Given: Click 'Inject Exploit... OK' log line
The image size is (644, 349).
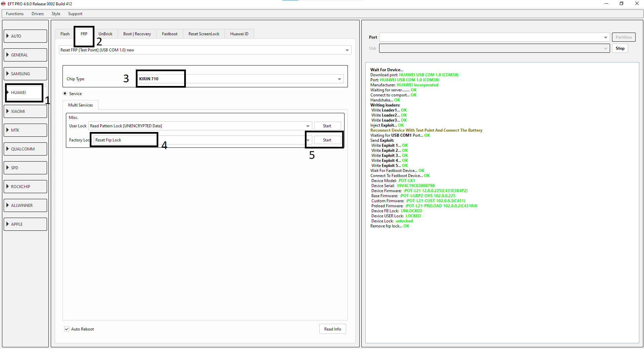Looking at the screenshot, I should click(387, 125).
